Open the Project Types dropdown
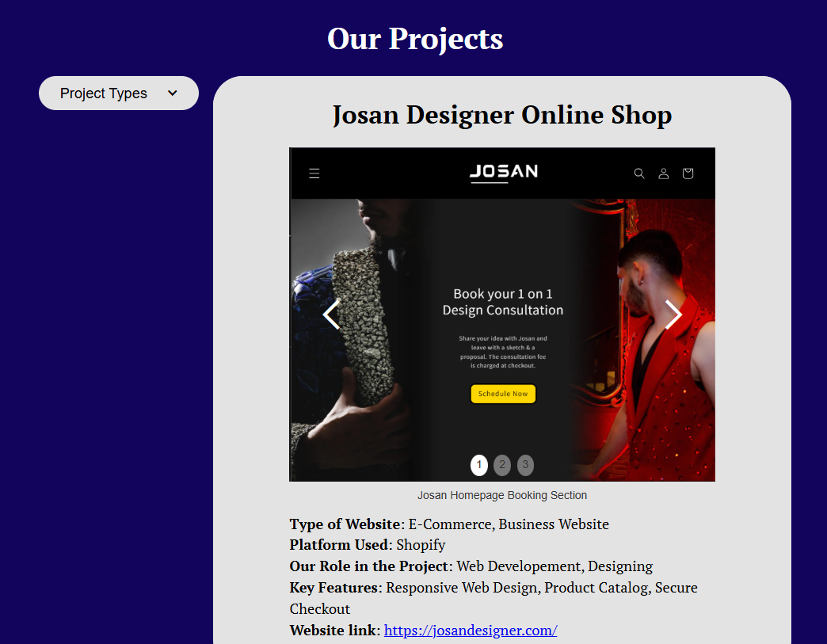Screen dimensions: 827x644 pyautogui.click(x=119, y=93)
